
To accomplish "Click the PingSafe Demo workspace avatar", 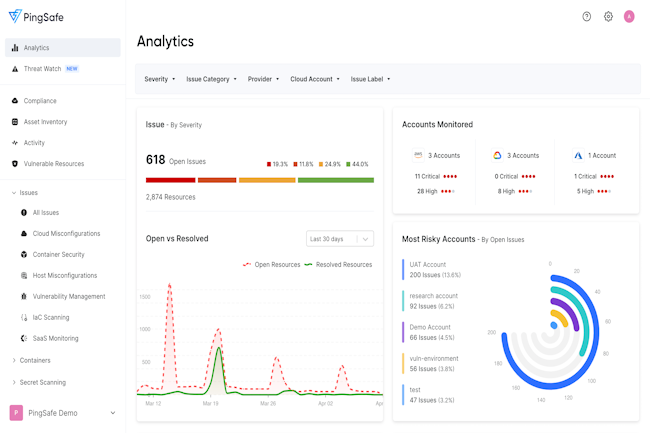I will (16, 413).
